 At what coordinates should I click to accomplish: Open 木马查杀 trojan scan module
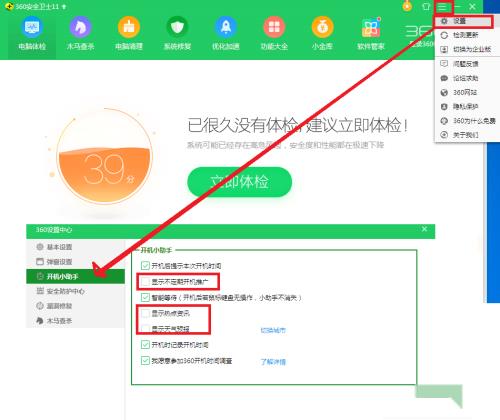tap(80, 34)
